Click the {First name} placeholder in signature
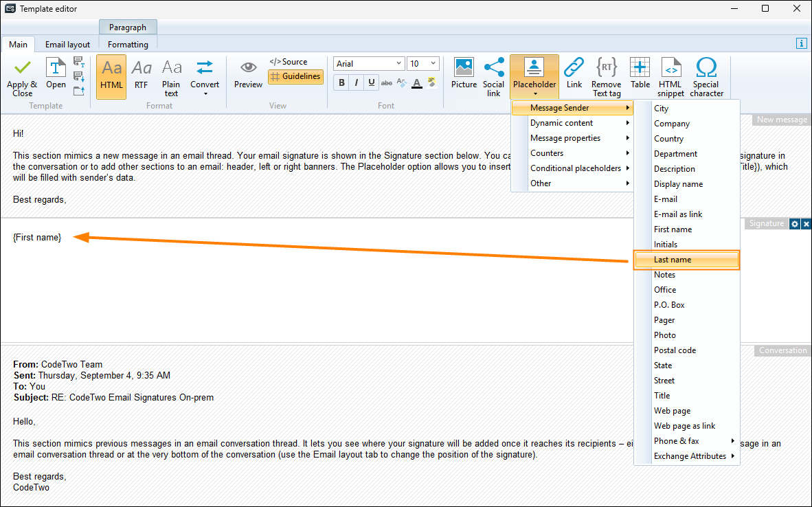 (37, 237)
